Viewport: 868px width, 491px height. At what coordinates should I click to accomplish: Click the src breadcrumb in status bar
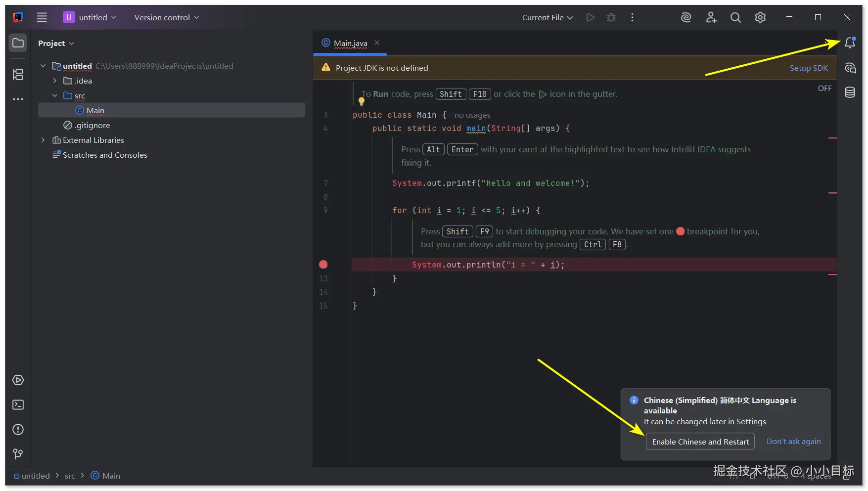70,476
